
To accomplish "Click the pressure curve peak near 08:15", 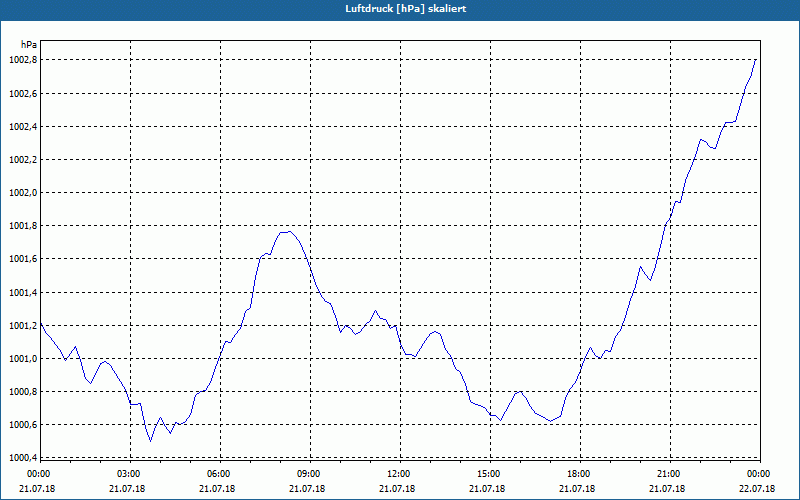I will (x=289, y=232).
